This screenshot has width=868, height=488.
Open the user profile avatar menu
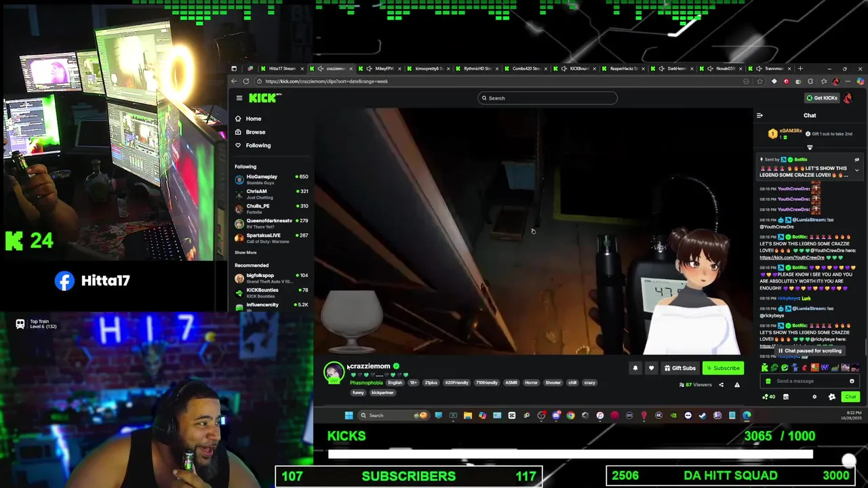[x=848, y=98]
